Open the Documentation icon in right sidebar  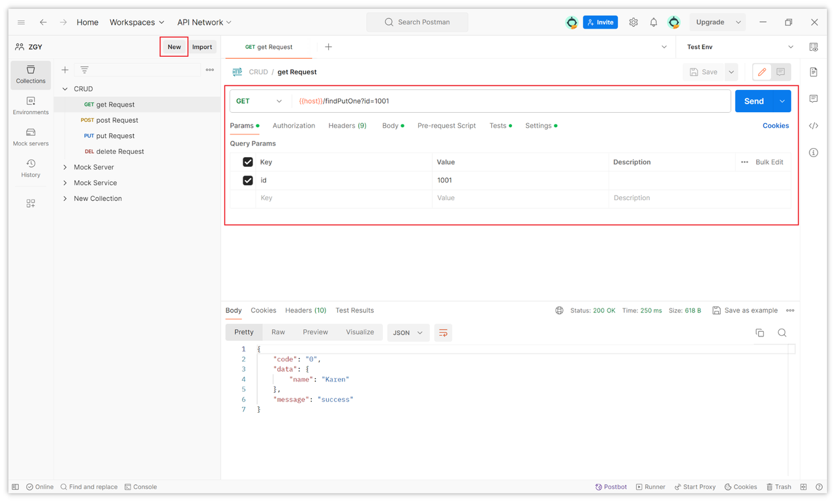click(x=813, y=72)
